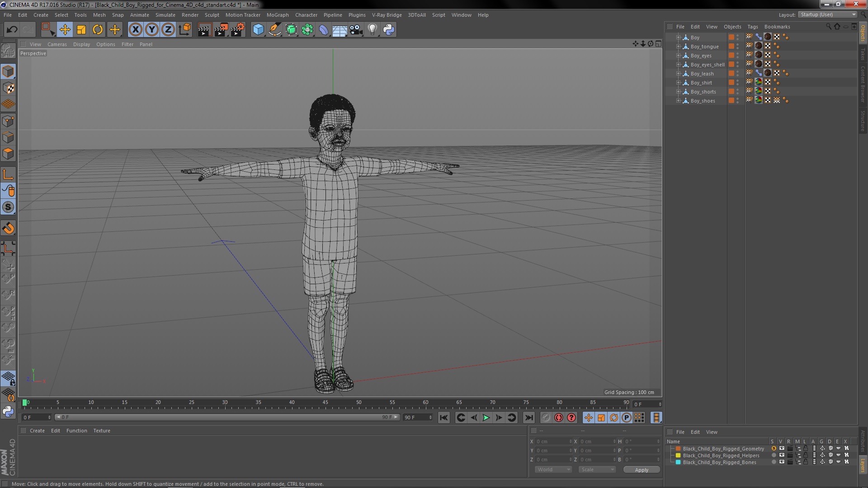Open the Content Browser side tab
The width and height of the screenshot is (868, 488).
point(863,84)
